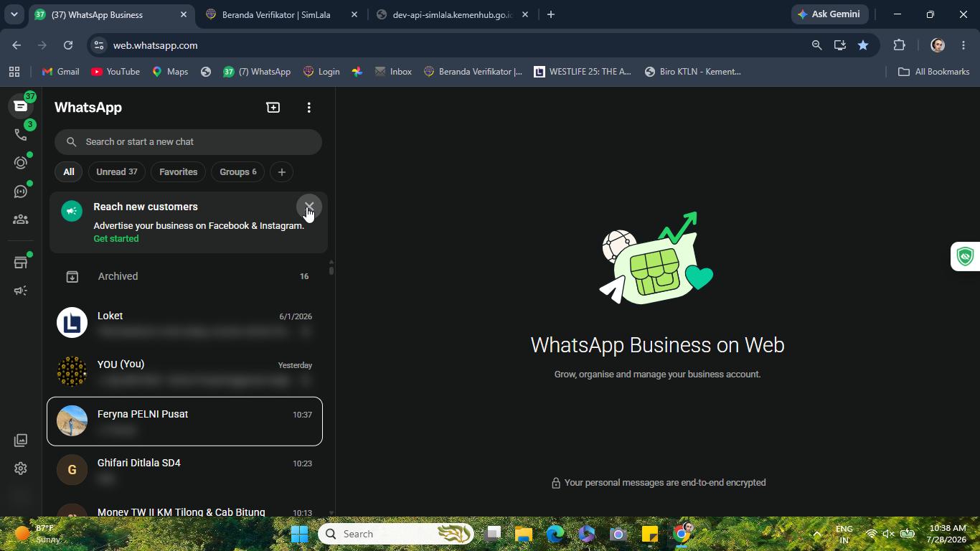
Task: Open the Feryna PELNI Pusat chat
Action: point(185,421)
